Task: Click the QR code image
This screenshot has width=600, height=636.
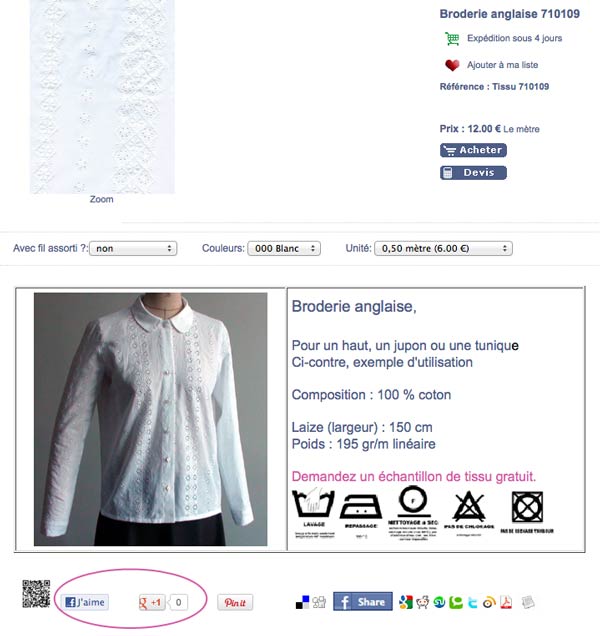Action: pyautogui.click(x=36, y=593)
